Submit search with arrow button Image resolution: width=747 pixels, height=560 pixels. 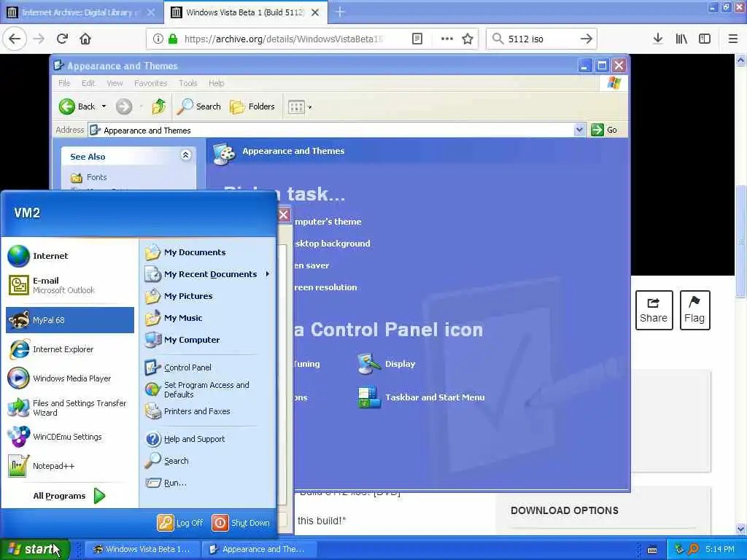click(x=587, y=39)
